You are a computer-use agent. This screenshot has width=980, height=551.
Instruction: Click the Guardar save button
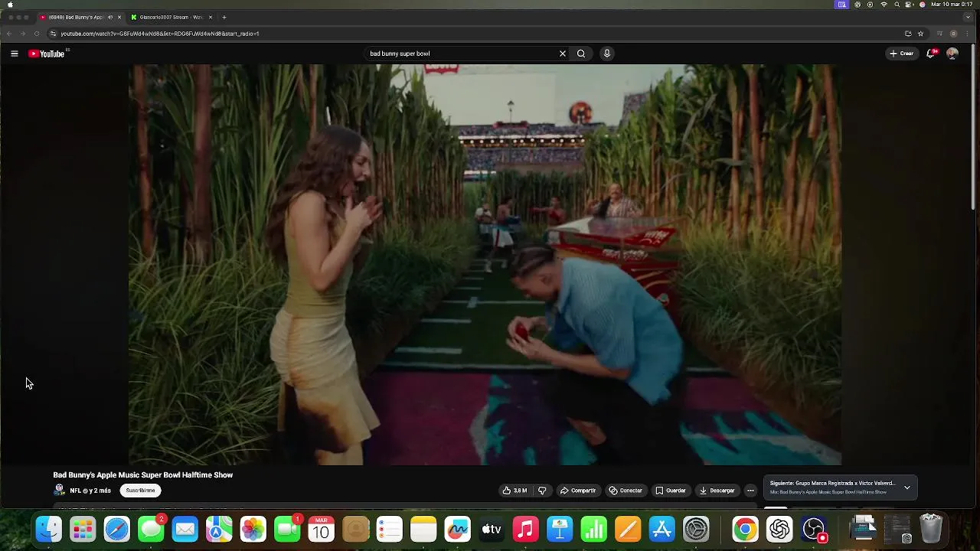pos(671,491)
